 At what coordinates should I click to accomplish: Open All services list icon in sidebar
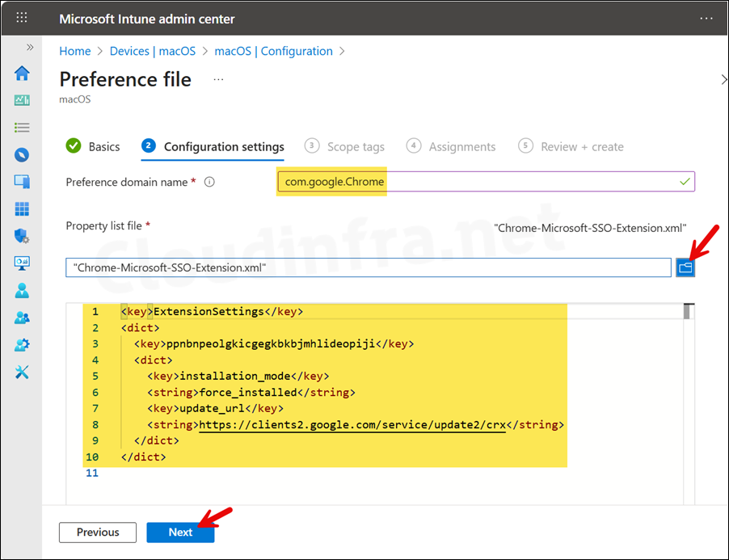[x=22, y=128]
